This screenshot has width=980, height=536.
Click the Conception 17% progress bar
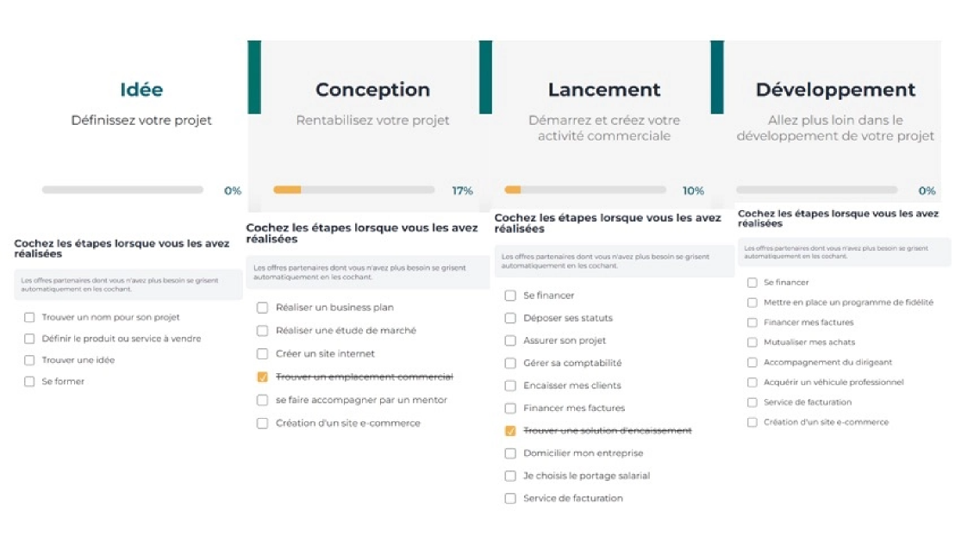(353, 190)
